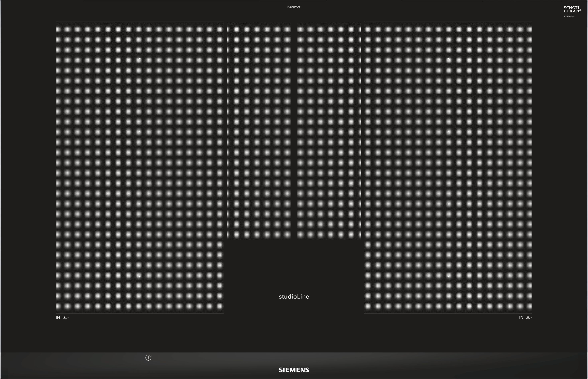Tap center dot of second right zone
The image size is (588, 379).
(x=448, y=131)
